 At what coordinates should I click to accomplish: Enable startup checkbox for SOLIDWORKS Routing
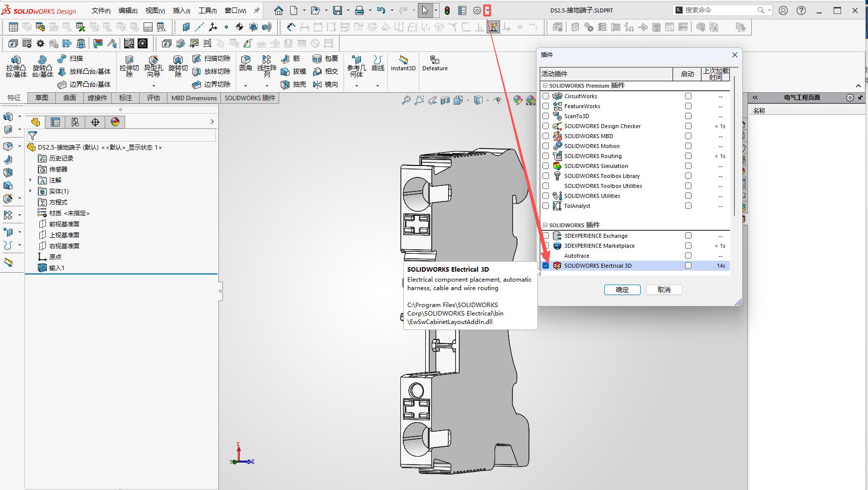pyautogui.click(x=689, y=156)
